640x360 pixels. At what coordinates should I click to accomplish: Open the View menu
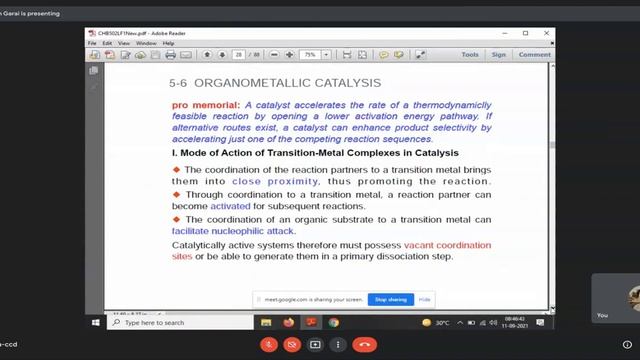124,43
